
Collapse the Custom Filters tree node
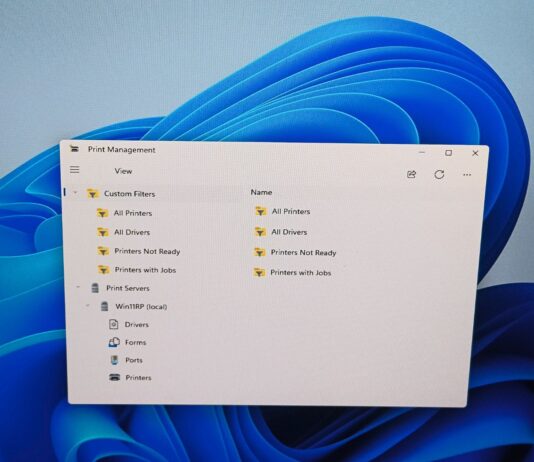pos(75,193)
